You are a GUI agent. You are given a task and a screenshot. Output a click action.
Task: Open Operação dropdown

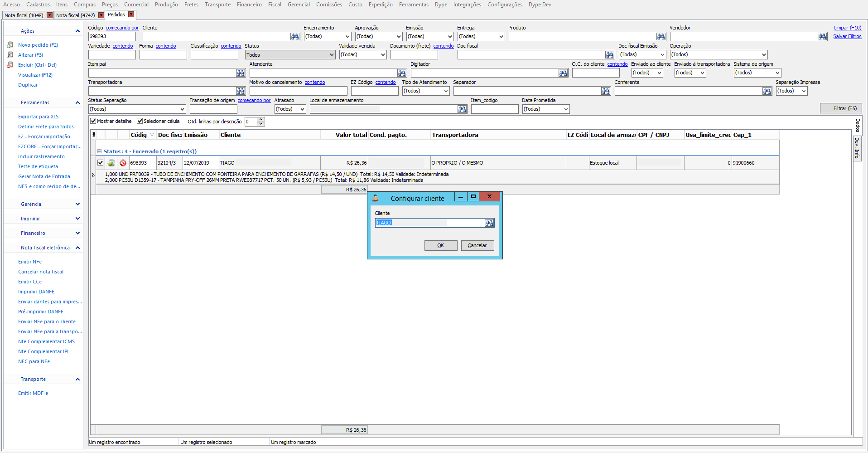pyautogui.click(x=764, y=54)
